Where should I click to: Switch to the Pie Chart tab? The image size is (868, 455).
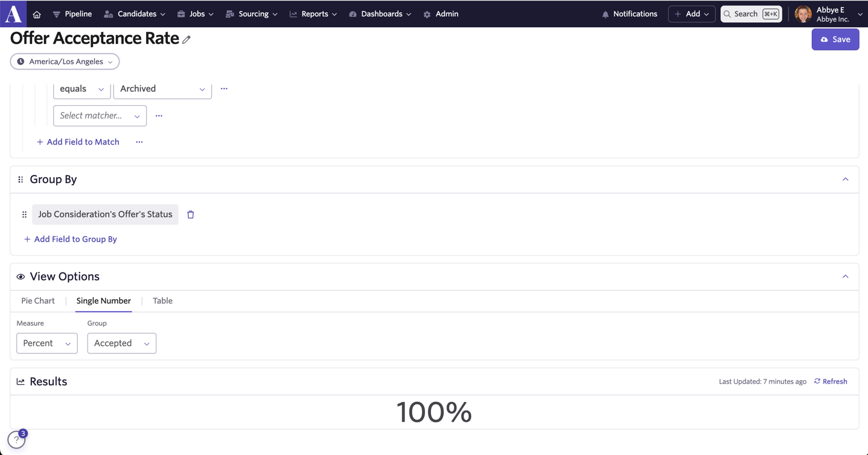point(38,301)
